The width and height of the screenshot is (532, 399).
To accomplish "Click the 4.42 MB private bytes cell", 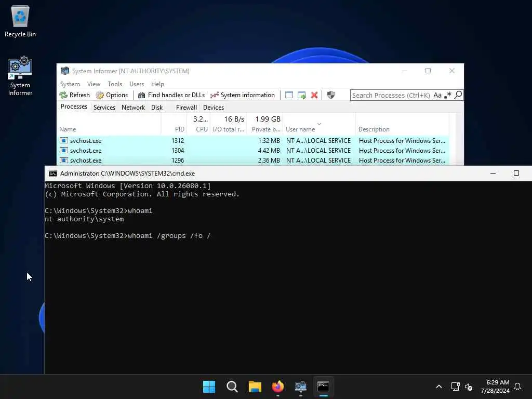I will tap(269, 150).
